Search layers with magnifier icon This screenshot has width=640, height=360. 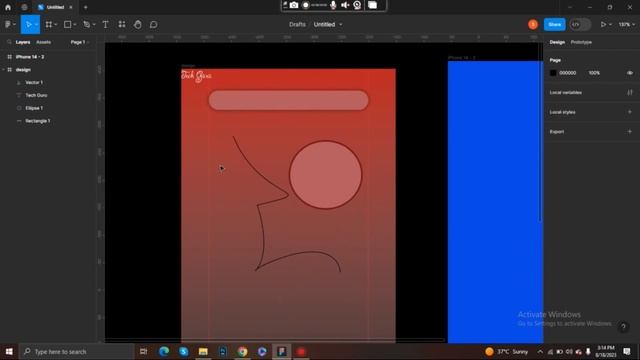pos(9,42)
